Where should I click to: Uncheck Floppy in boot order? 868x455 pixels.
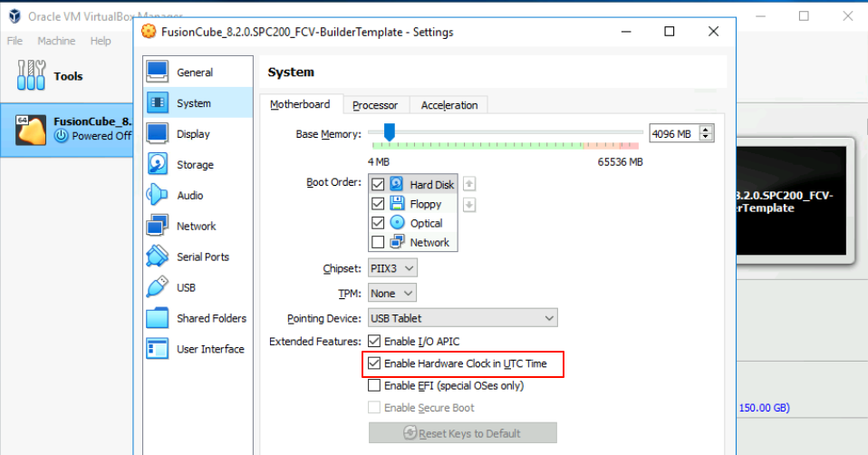[x=378, y=204]
